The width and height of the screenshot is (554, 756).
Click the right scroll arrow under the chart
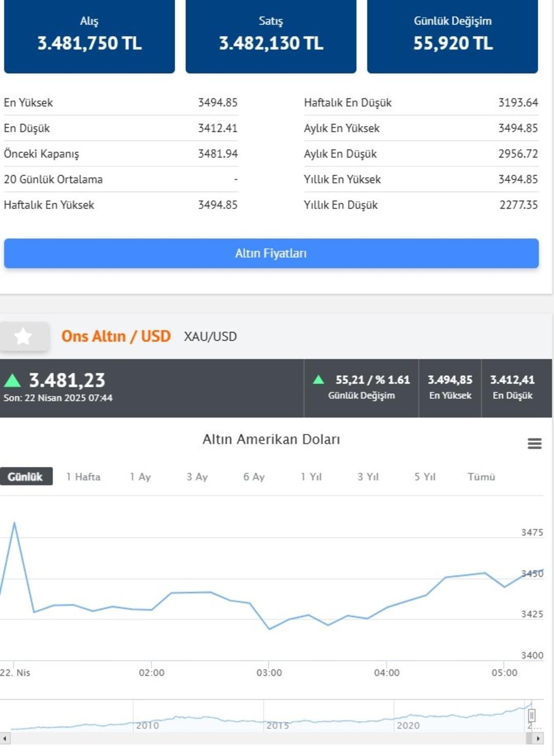tap(538, 739)
